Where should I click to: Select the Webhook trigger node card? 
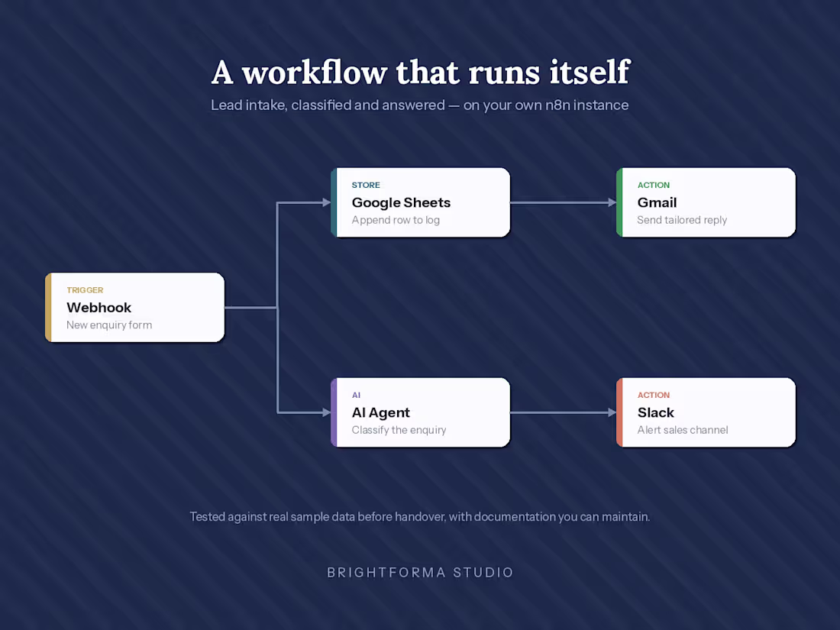pyautogui.click(x=135, y=308)
